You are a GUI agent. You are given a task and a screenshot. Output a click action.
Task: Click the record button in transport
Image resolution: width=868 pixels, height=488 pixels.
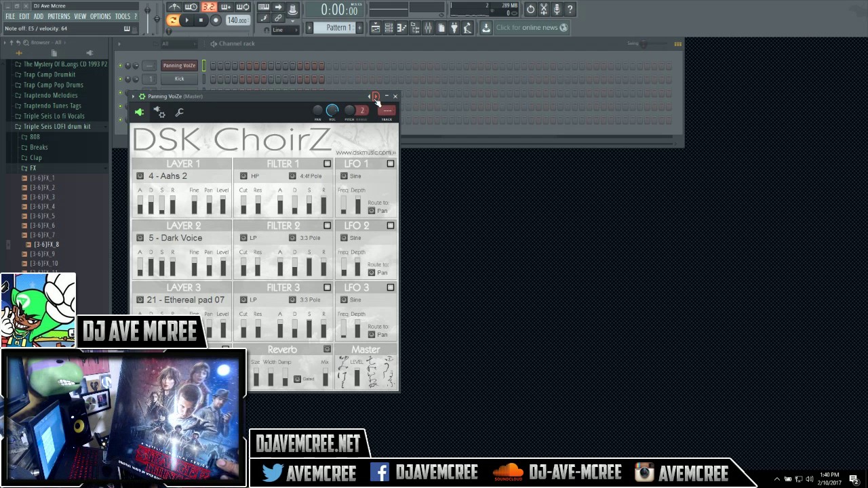216,20
